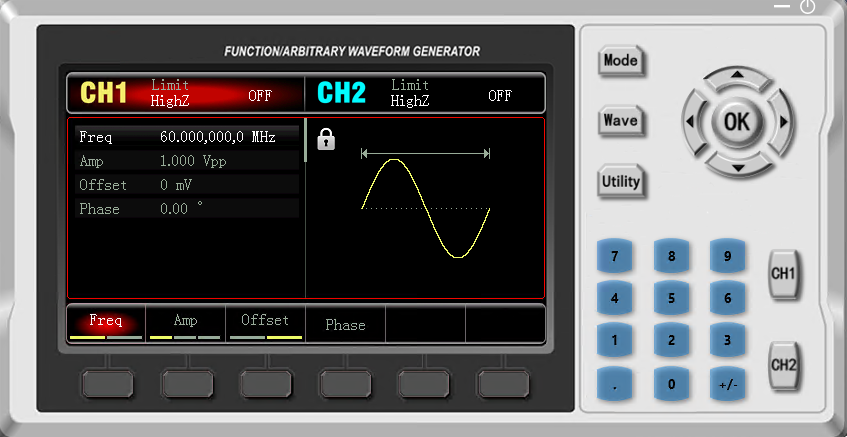Click CH2 HighZ load label
The width and height of the screenshot is (847, 437).
point(409,100)
